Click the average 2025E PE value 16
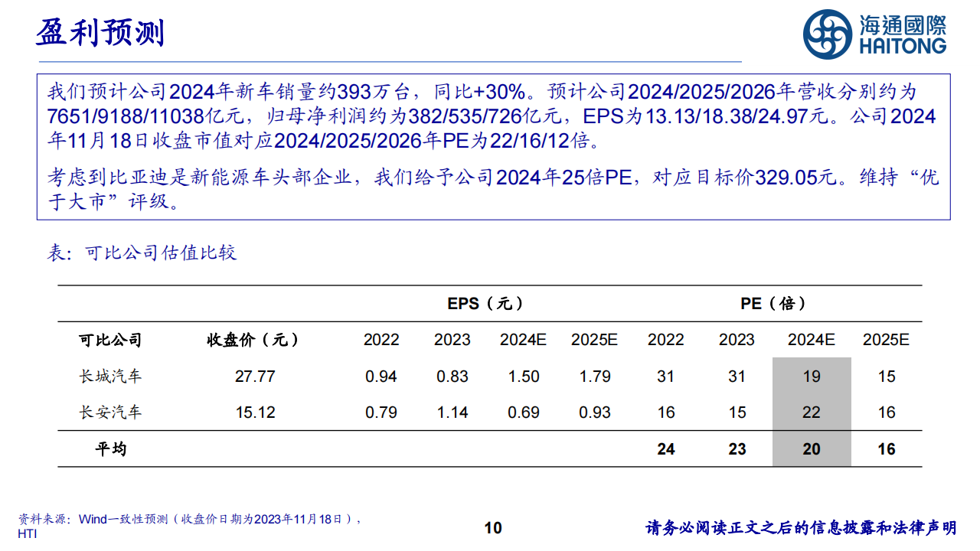Screen dimensions: 980x551 [x=887, y=449]
